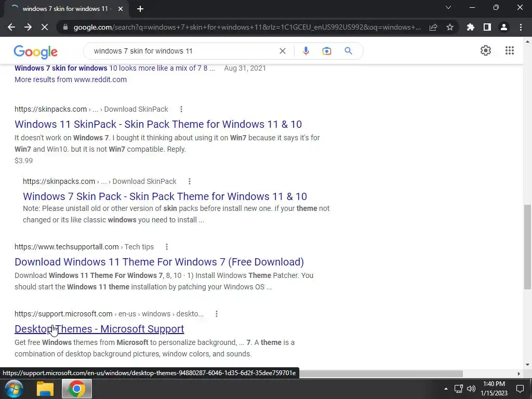This screenshot has height=399, width=532.
Task: Share this page via the share icon
Action: click(x=433, y=27)
